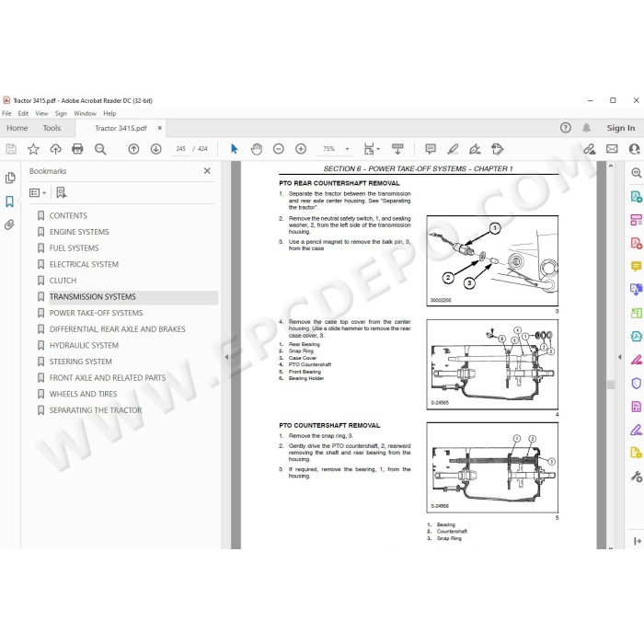Viewport: 644px width, 644px height.
Task: Send file by email envelope icon
Action: 612,149
